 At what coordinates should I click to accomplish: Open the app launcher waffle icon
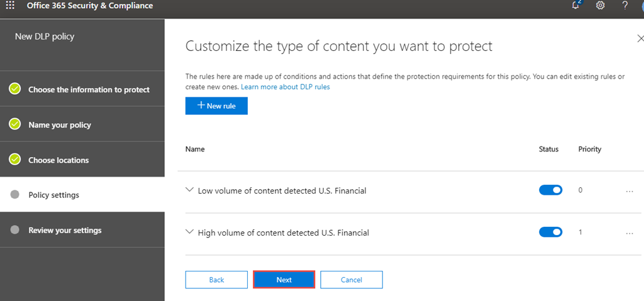10,6
